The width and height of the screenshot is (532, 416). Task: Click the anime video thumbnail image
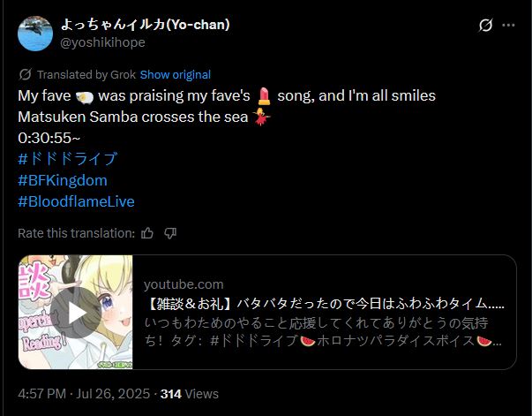pos(75,312)
